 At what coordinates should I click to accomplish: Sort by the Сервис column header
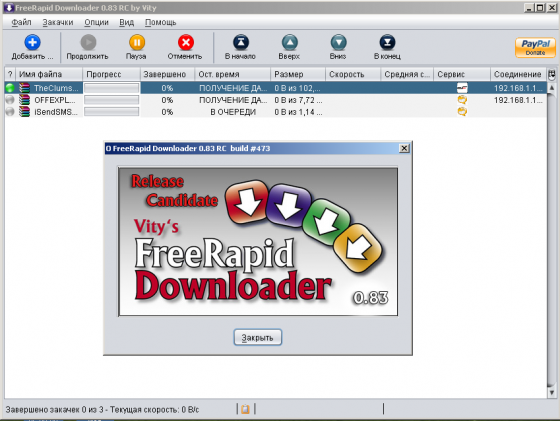462,74
